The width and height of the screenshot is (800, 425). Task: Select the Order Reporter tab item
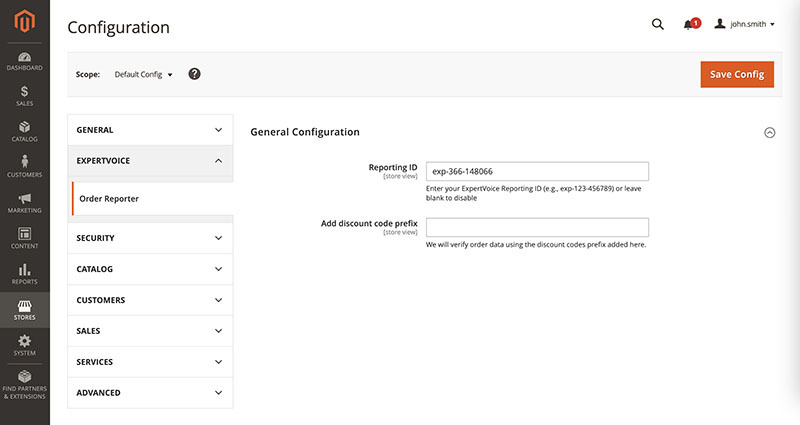pyautogui.click(x=153, y=198)
